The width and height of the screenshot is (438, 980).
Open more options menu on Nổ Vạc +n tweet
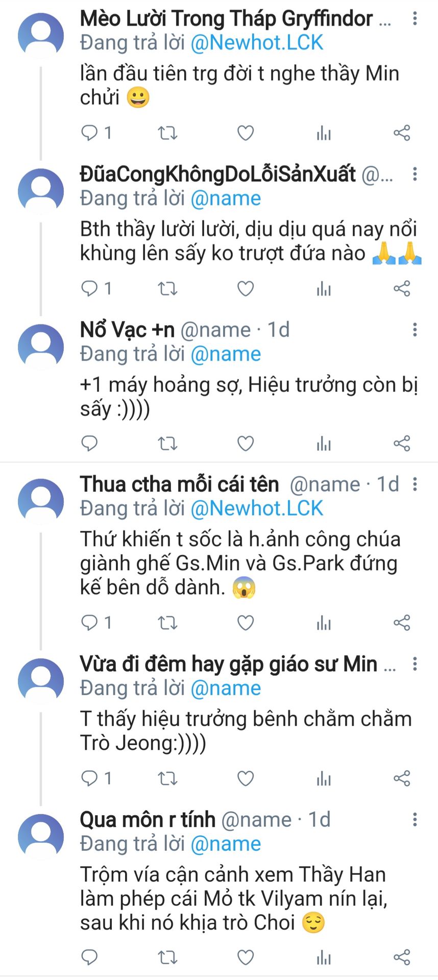[x=415, y=330]
